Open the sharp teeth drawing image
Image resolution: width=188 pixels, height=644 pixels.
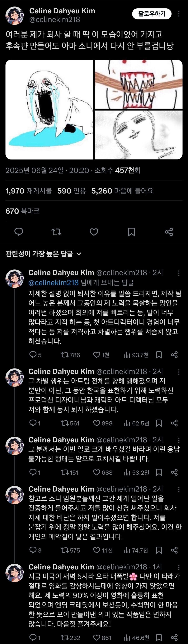pos(139,84)
